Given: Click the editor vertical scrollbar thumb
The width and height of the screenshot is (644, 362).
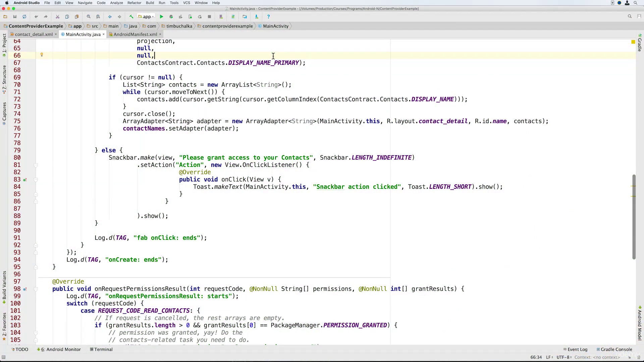Looking at the screenshot, I should (x=634, y=217).
